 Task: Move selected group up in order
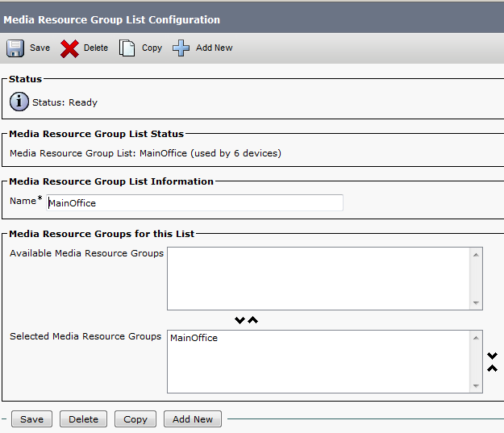point(492,368)
